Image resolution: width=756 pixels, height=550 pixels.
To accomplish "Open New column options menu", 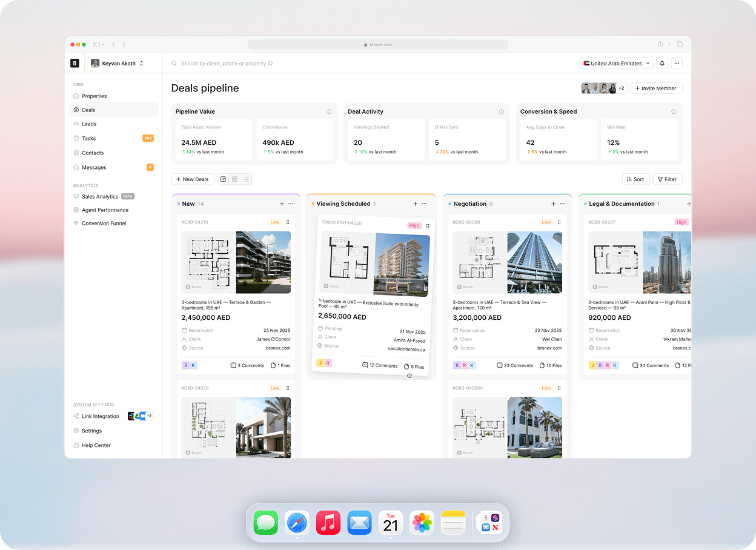I will pyautogui.click(x=291, y=204).
